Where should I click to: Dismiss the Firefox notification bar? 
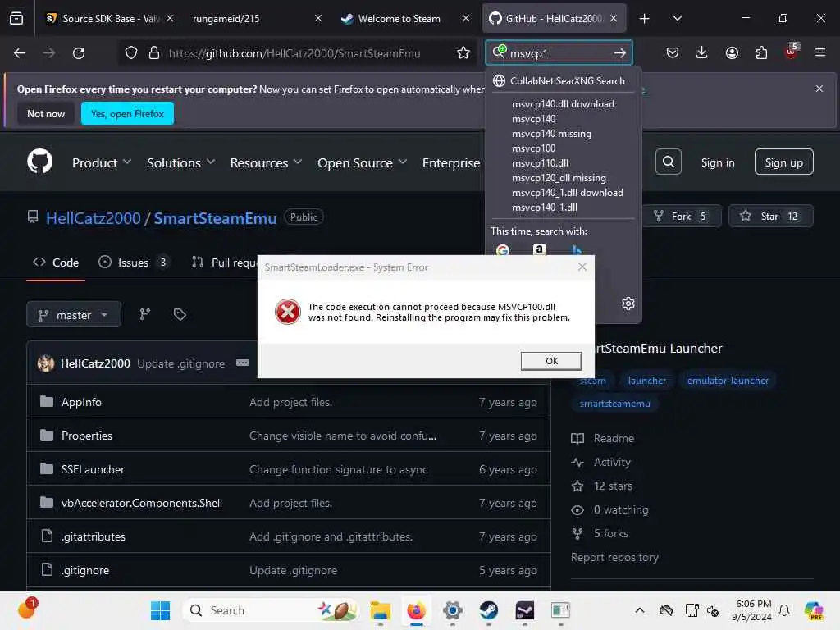point(819,89)
